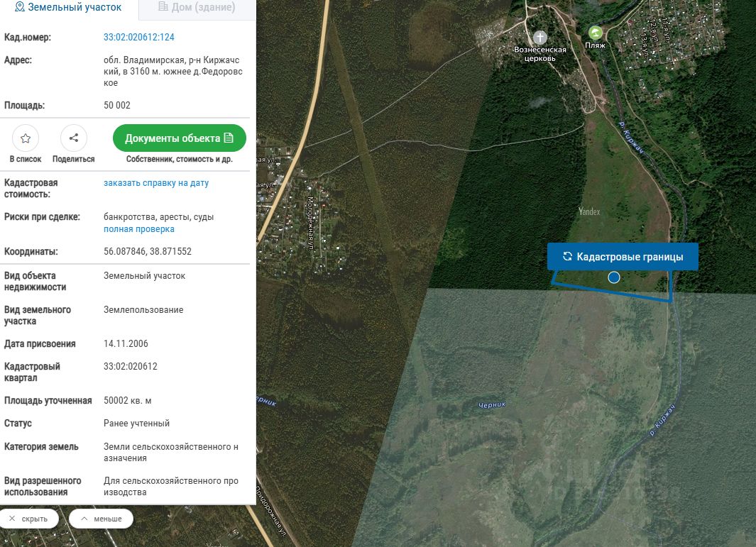Refresh Кадастровые границы on the map

coord(623,257)
